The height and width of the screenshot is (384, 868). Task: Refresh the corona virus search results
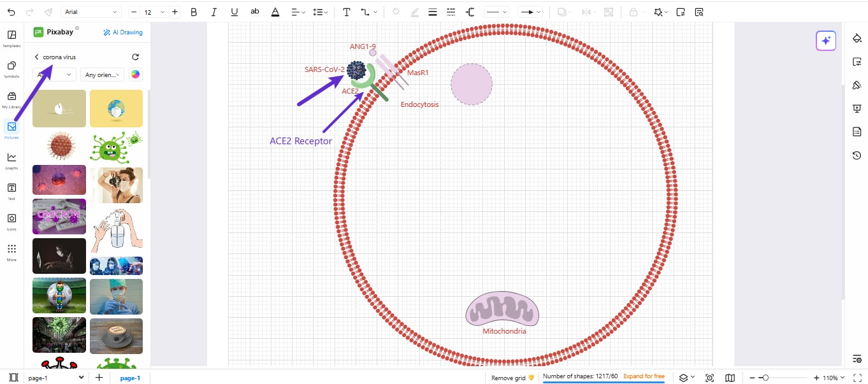[x=135, y=57]
